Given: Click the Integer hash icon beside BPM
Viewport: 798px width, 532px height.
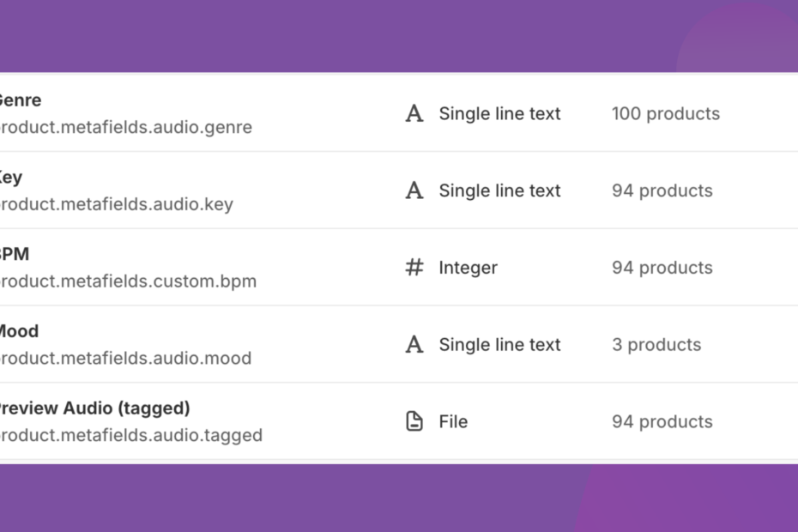Looking at the screenshot, I should click(414, 267).
